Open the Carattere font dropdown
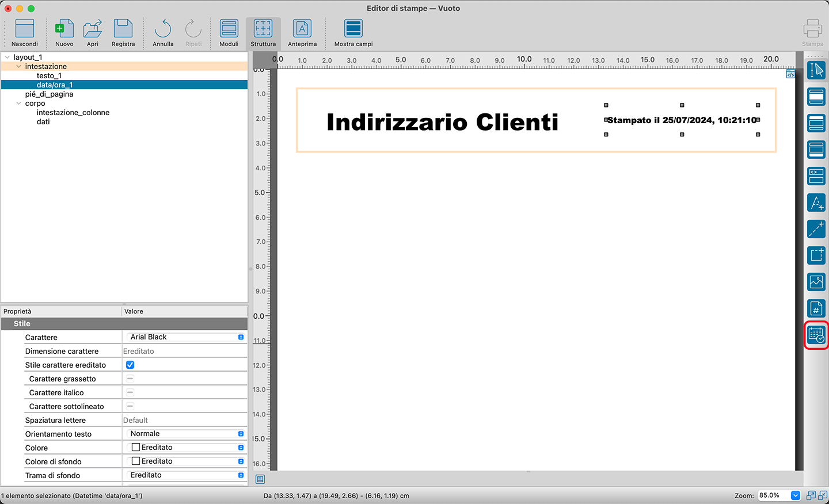The height and width of the screenshot is (504, 829). pos(185,337)
